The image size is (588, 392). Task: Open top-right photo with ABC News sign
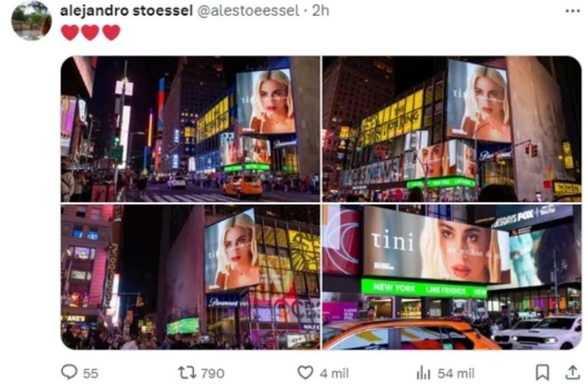pyautogui.click(x=452, y=129)
